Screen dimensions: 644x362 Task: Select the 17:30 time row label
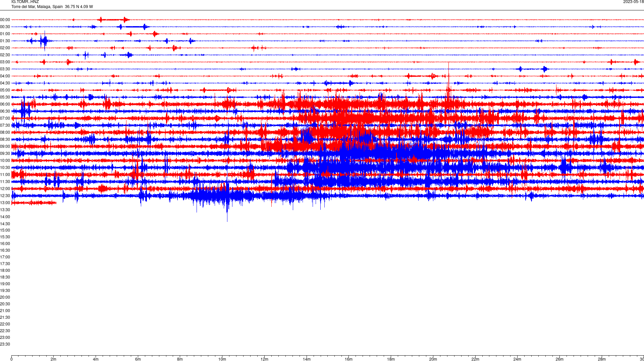[5, 264]
